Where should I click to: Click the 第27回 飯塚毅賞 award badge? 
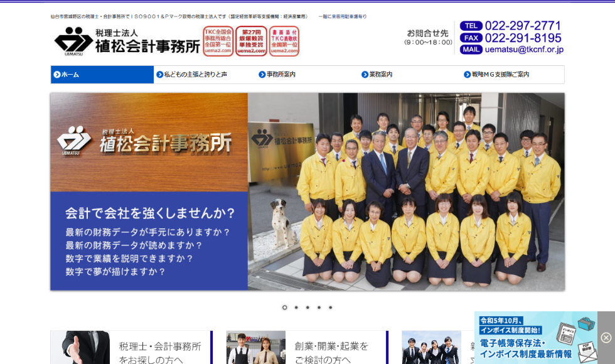click(251, 41)
